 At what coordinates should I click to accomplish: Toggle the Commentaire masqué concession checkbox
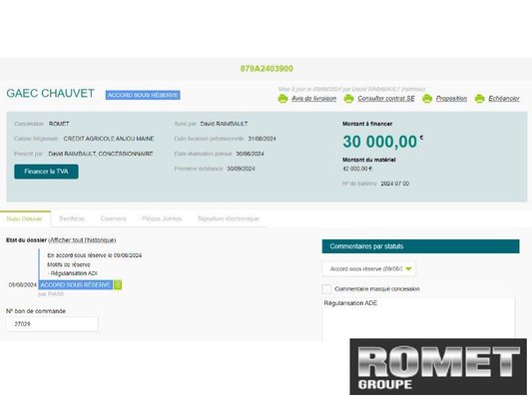326,289
